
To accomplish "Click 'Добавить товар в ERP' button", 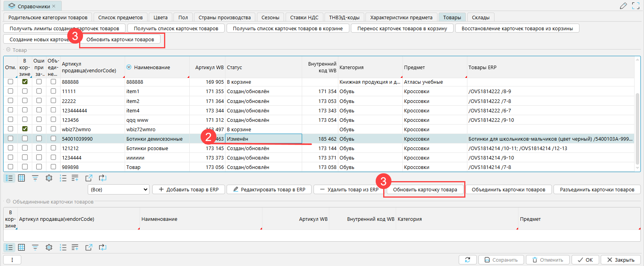I will coord(188,189).
